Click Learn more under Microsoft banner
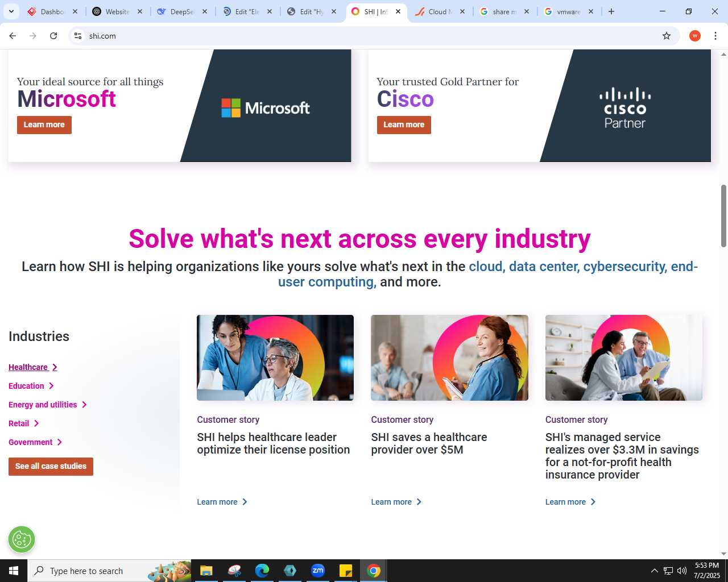728x582 pixels. click(44, 125)
